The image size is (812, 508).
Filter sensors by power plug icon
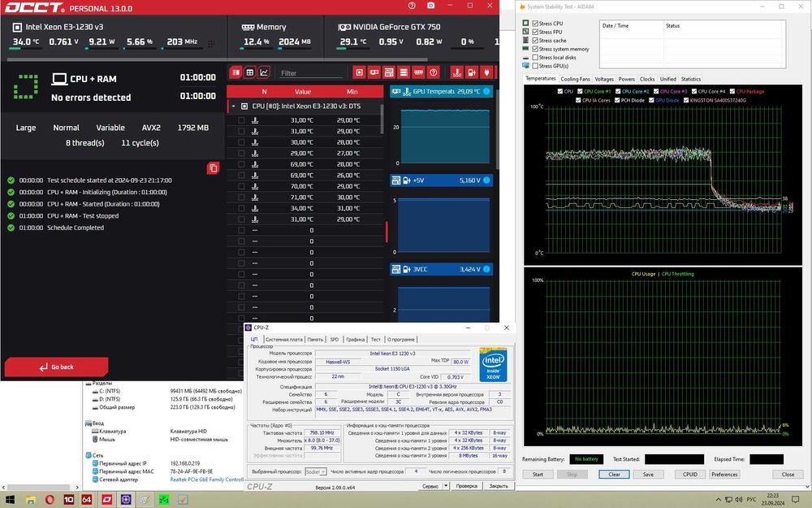[x=486, y=72]
